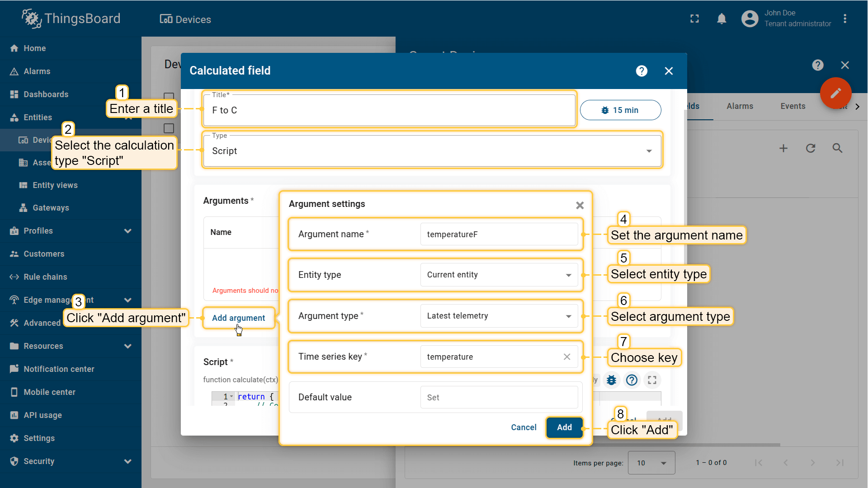This screenshot has width=868, height=488.
Task: Open the Argument type dropdown
Action: click(499, 316)
